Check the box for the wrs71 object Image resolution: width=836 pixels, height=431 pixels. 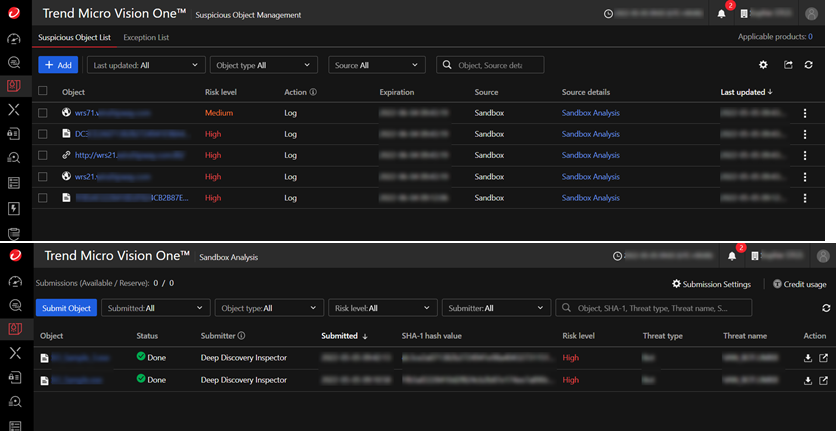(43, 113)
